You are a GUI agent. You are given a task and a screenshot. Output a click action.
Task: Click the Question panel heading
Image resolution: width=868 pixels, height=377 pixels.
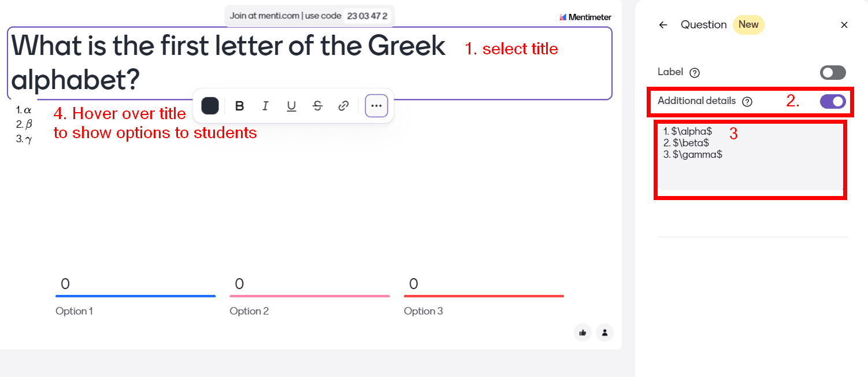tap(703, 24)
